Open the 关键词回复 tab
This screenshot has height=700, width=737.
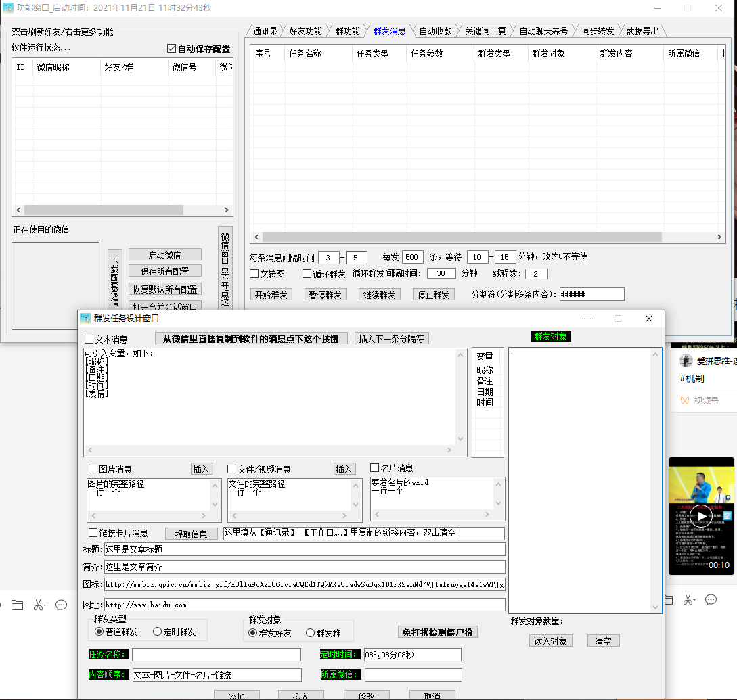click(485, 31)
